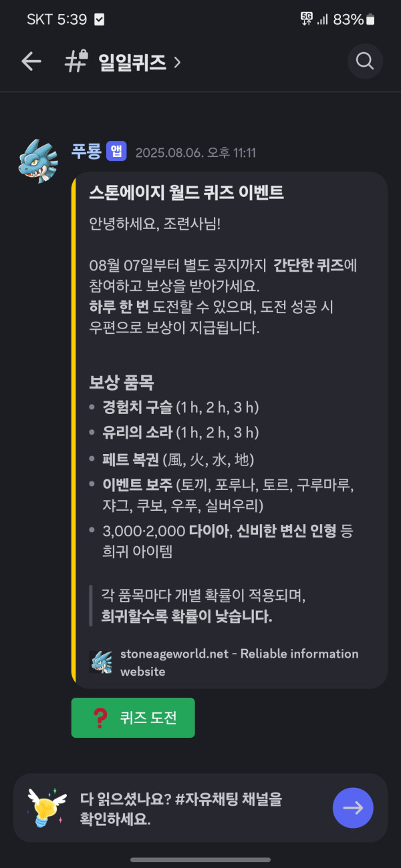Tap the small dragon footer icon
The height and width of the screenshot is (868, 401).
pos(100,662)
